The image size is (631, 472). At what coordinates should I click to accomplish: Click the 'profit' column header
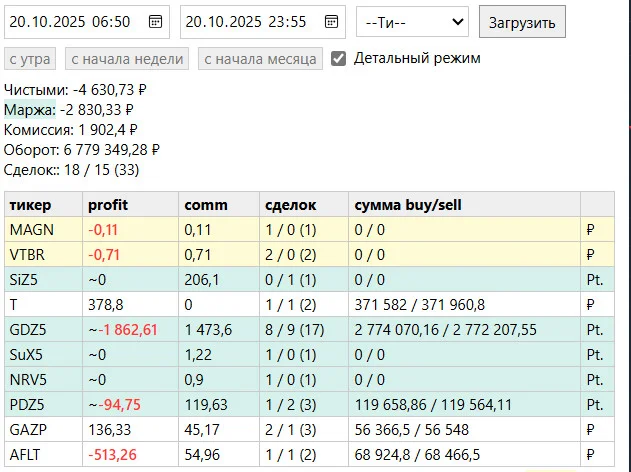tap(130, 205)
